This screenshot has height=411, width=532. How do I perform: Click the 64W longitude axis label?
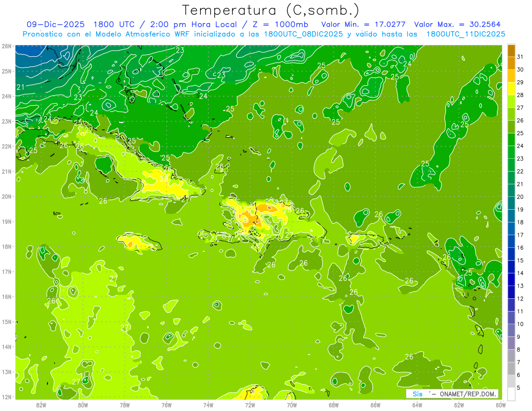click(417, 405)
